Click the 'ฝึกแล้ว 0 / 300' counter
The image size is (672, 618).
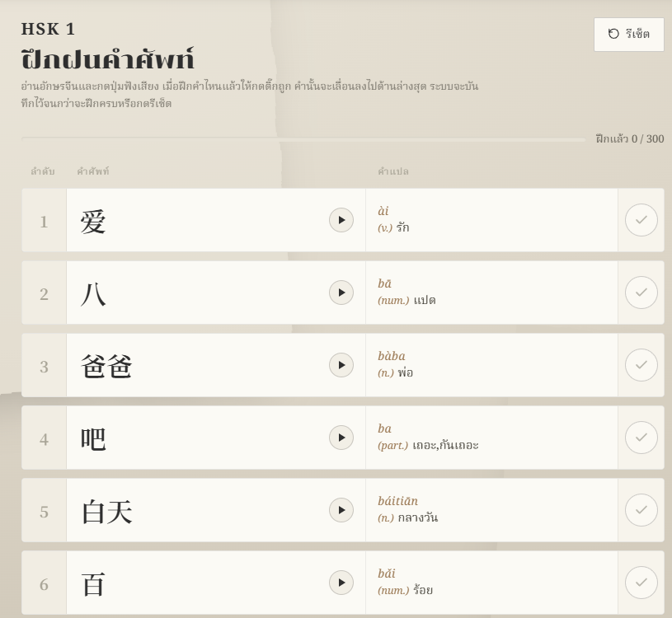[630, 138]
